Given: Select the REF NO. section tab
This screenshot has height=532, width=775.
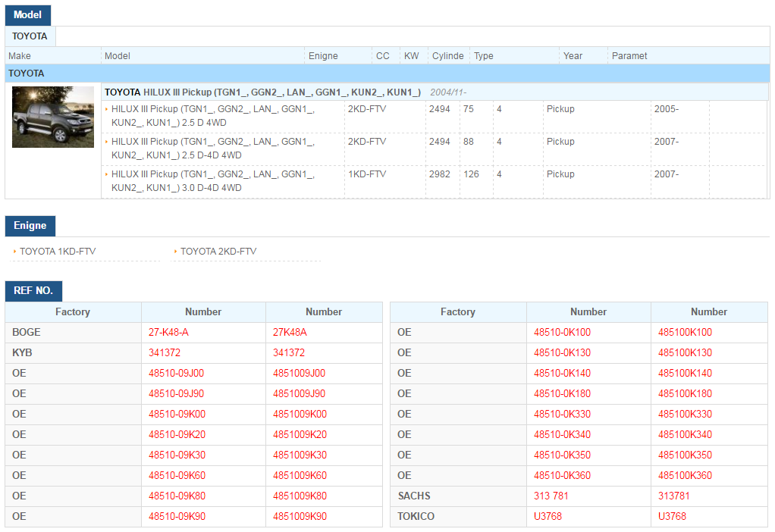Looking at the screenshot, I should coord(33,290).
